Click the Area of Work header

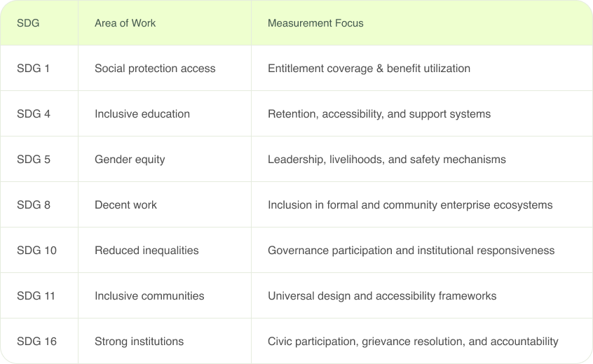click(125, 23)
